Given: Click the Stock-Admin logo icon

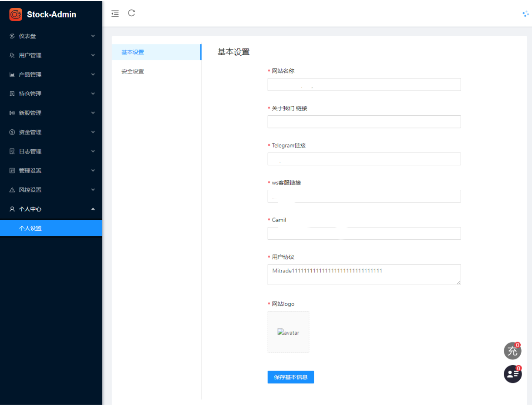Looking at the screenshot, I should point(16,14).
